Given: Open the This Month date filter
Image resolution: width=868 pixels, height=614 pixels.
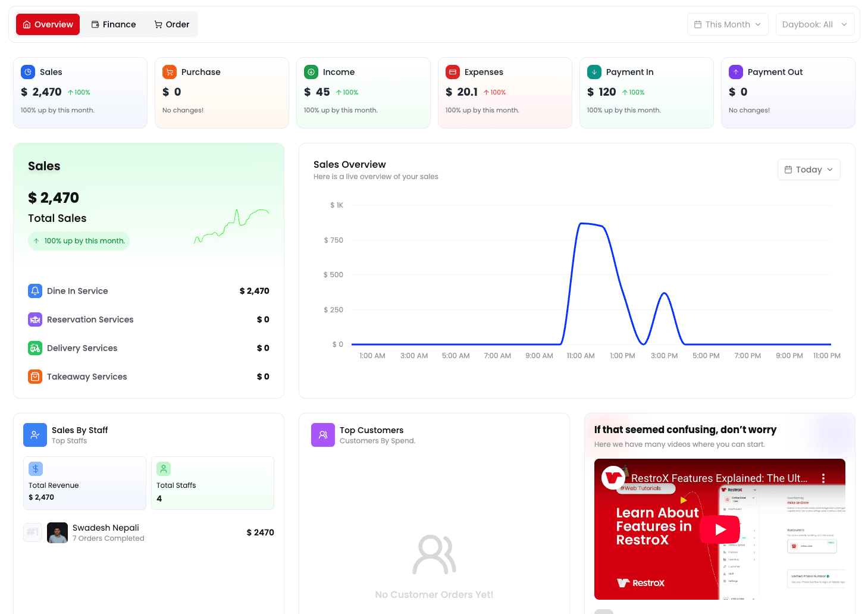Looking at the screenshot, I should click(x=727, y=24).
